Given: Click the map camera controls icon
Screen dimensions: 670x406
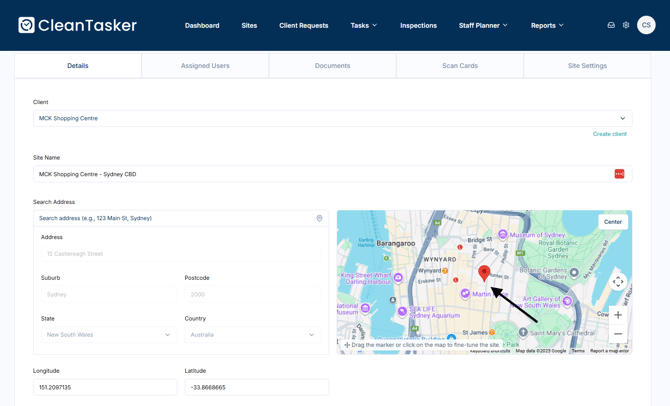Looking at the screenshot, I should [x=618, y=282].
